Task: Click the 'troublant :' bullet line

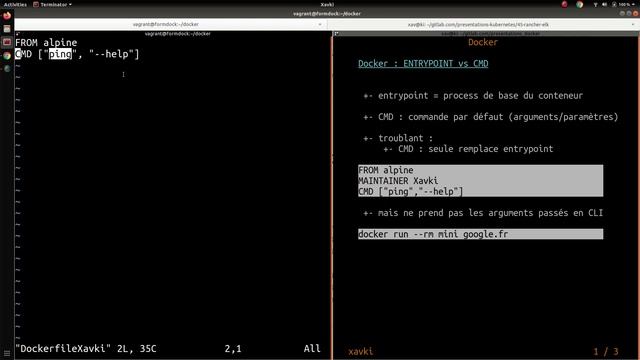Action: point(398,138)
